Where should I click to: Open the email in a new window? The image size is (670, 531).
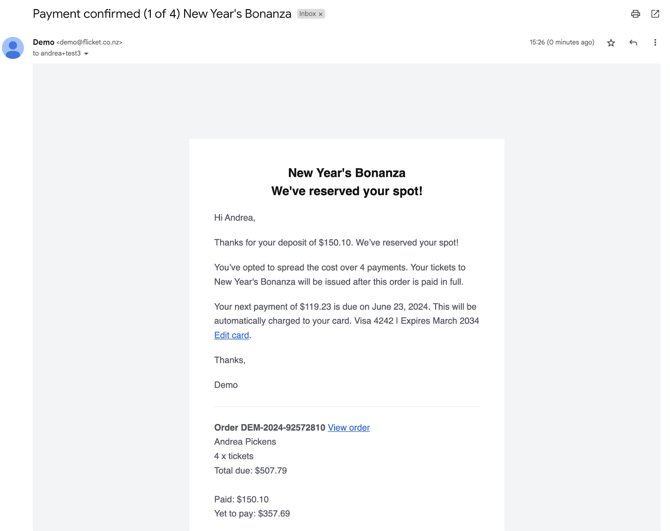point(655,14)
